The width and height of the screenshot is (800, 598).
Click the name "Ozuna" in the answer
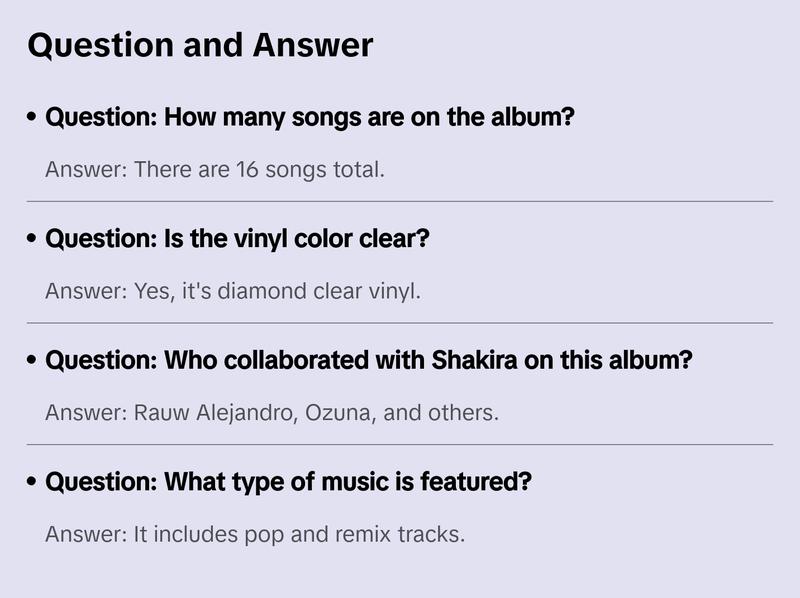pyautogui.click(x=339, y=412)
